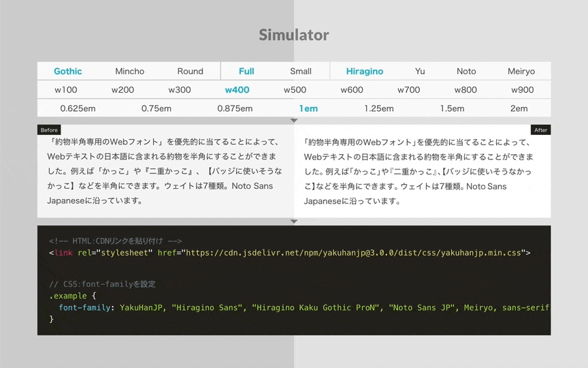Choose the Round font style
Viewport: 588px width, 368px height.
(x=190, y=71)
